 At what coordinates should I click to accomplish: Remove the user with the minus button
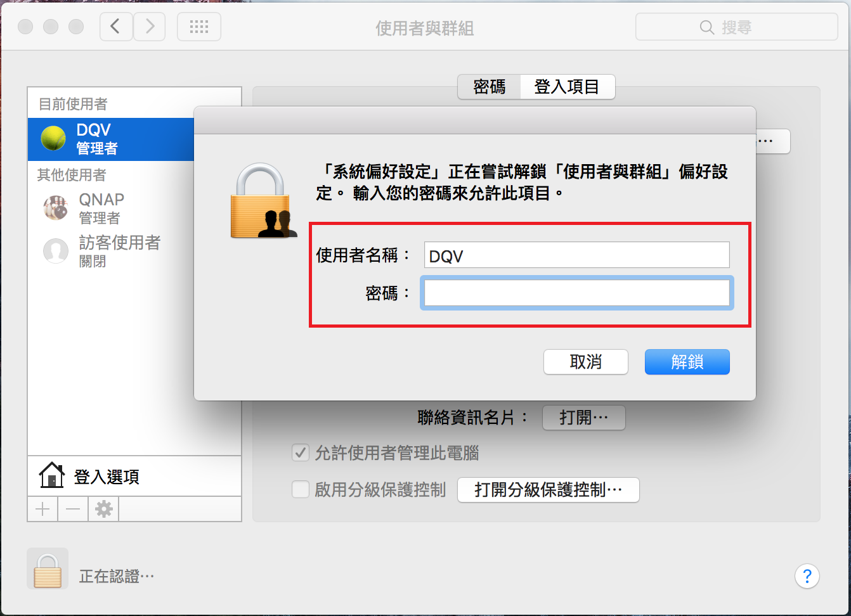pyautogui.click(x=73, y=509)
